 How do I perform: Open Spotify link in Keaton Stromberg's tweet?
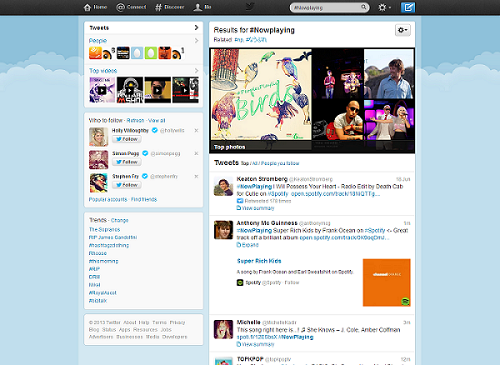335,194
